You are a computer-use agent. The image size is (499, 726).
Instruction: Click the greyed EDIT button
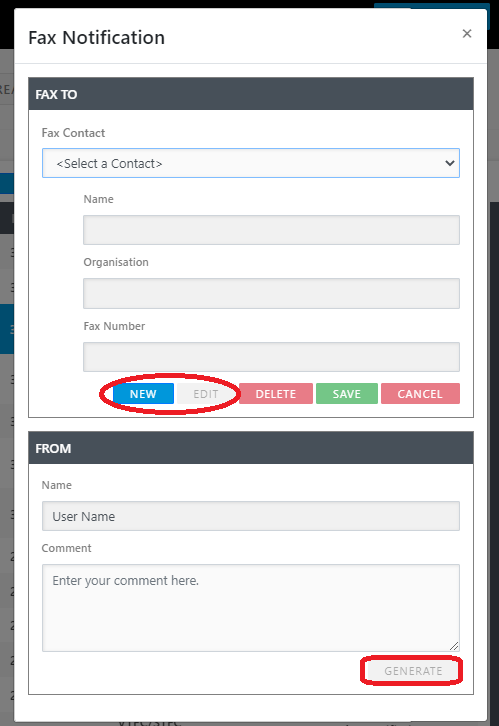coord(206,394)
